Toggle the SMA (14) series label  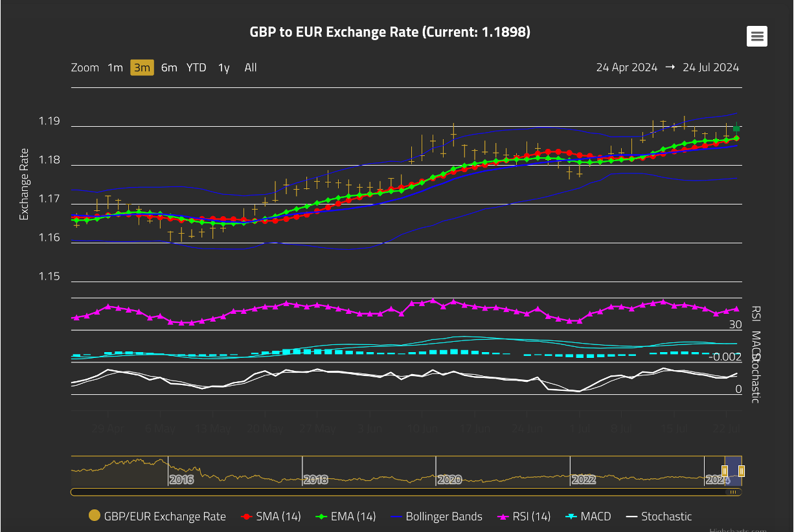(278, 516)
